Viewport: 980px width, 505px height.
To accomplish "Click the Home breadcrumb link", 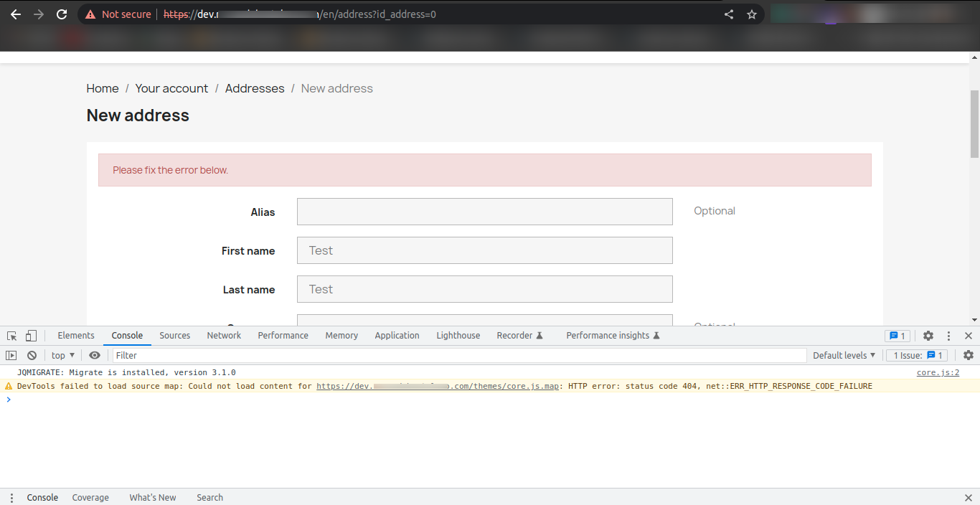I will [x=103, y=88].
